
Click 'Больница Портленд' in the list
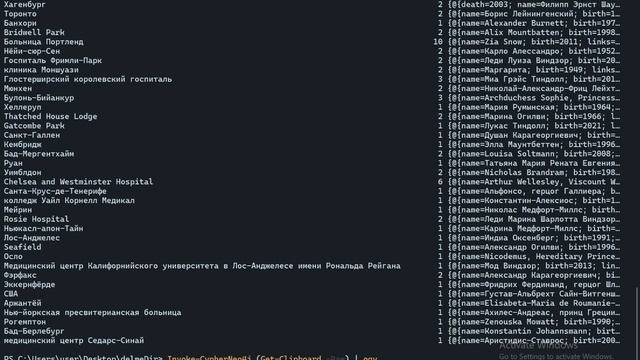click(44, 42)
